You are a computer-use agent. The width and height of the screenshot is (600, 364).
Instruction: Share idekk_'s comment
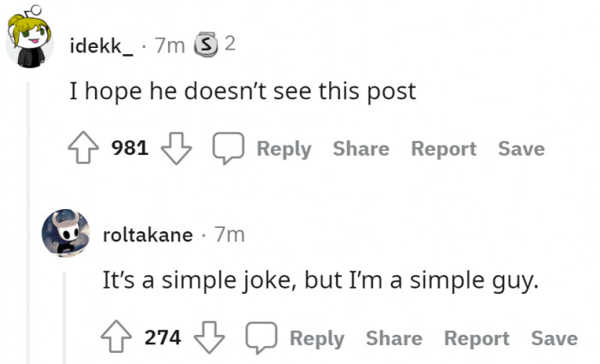click(x=360, y=149)
